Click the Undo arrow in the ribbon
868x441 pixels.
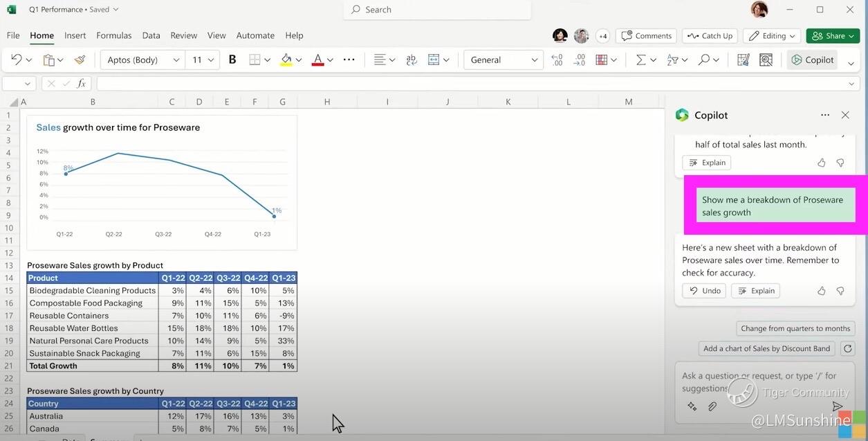(17, 60)
